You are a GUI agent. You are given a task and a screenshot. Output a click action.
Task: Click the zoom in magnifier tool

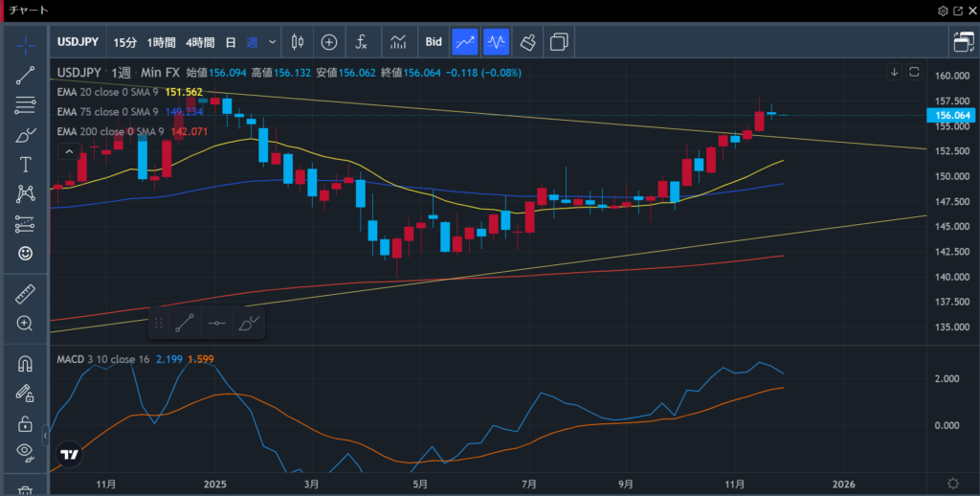click(x=26, y=324)
